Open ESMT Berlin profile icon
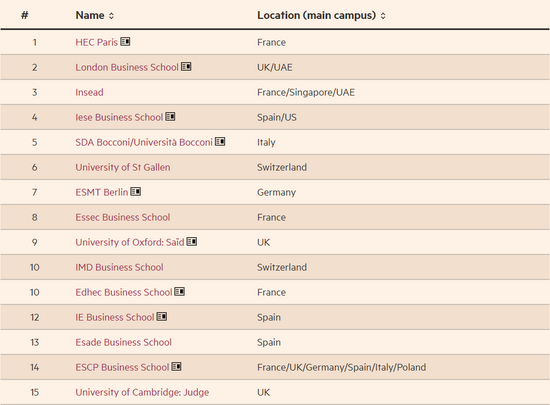The height and width of the screenshot is (405, 550). [136, 191]
